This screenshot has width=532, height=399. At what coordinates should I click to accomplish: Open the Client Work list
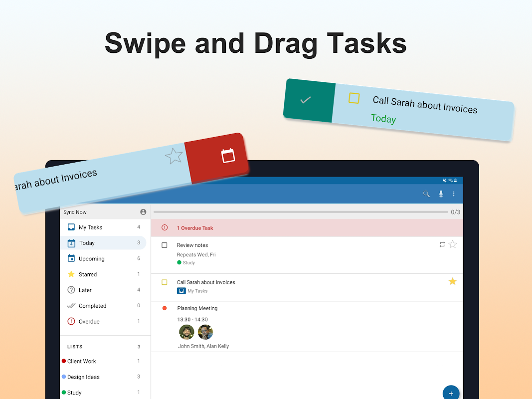(82, 361)
